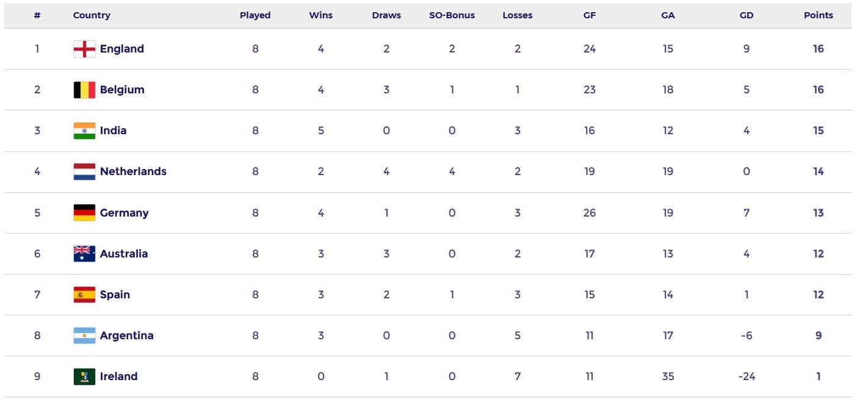Image resolution: width=868 pixels, height=410 pixels.
Task: Click the Country column header
Action: click(92, 15)
